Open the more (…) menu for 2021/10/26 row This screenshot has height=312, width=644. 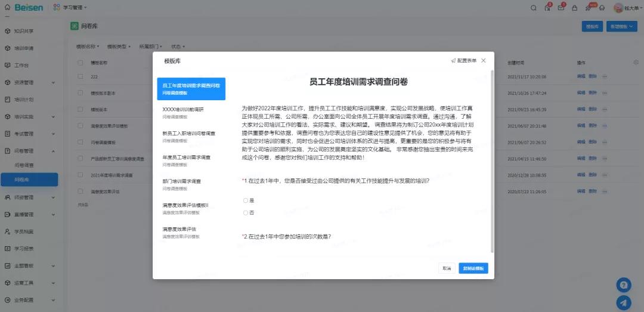(x=605, y=93)
